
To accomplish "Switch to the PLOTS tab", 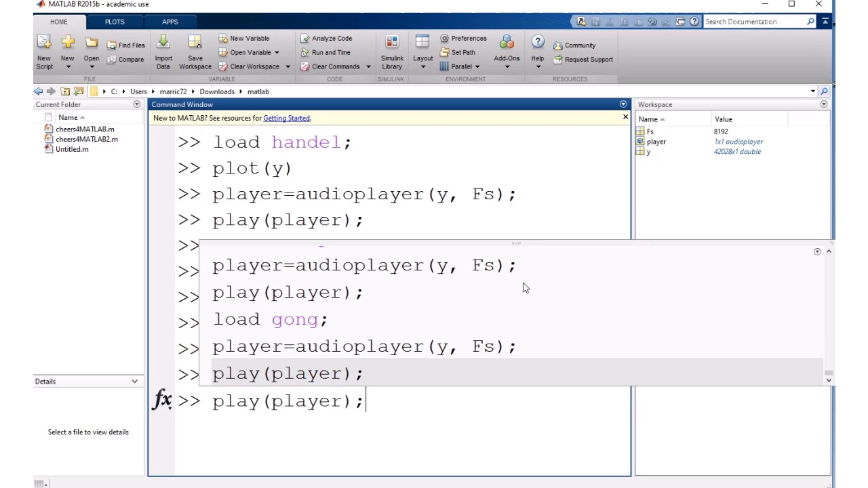I will 115,22.
